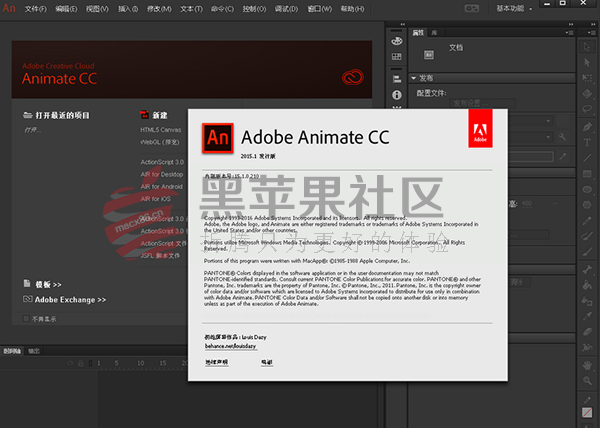Open the Swatches grid panel icon

click(x=397, y=56)
